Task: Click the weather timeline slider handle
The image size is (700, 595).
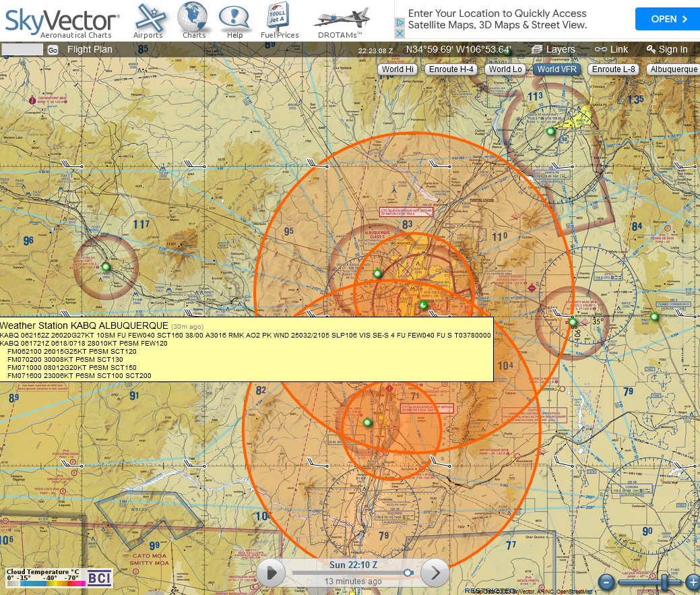Action: [408, 573]
